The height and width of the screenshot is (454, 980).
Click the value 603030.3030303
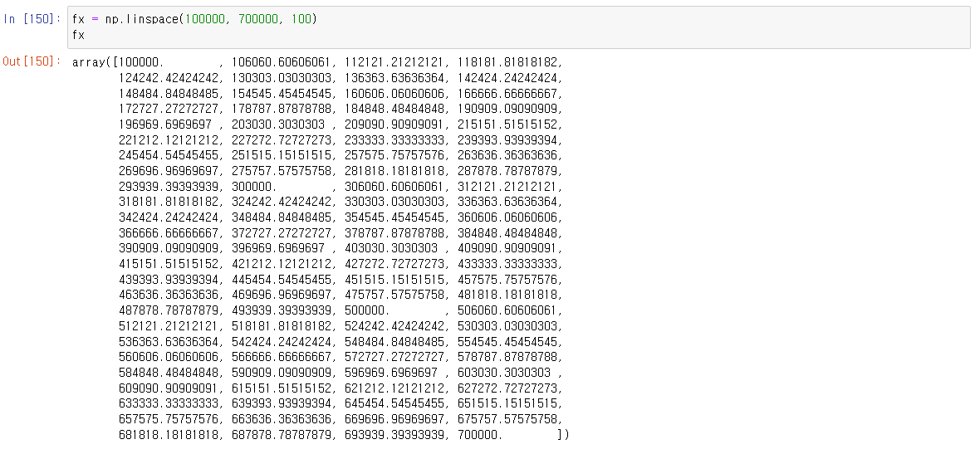[504, 372]
